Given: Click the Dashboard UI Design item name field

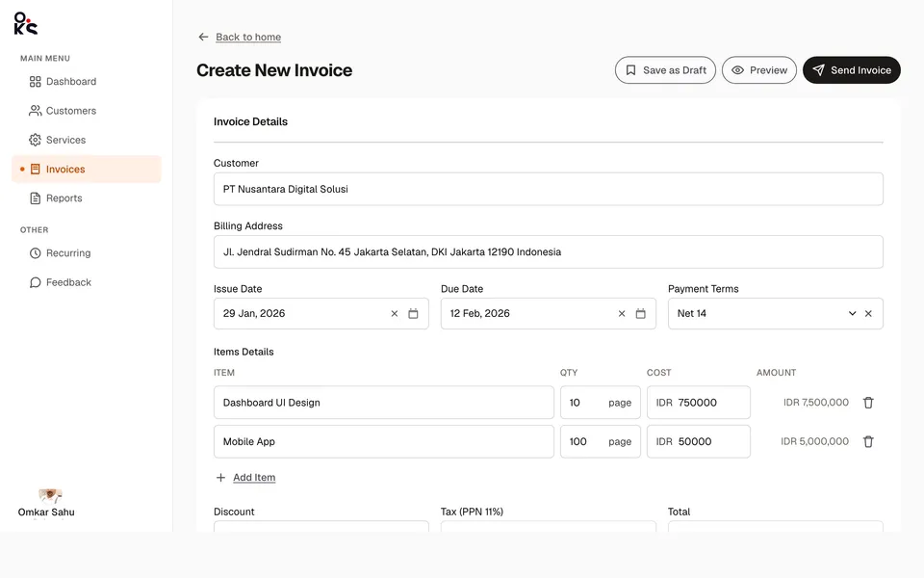Looking at the screenshot, I should pos(384,403).
